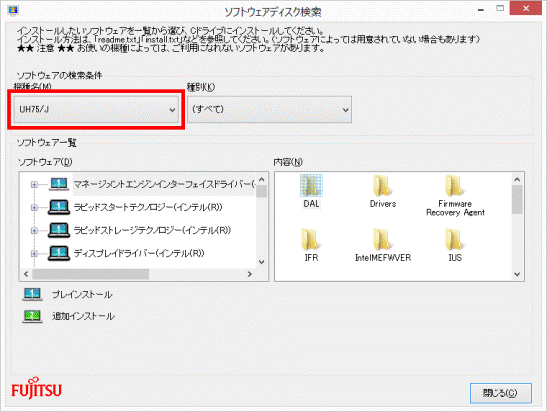Select ディスプレイドライバー(インテル(R)) row text
The height and width of the screenshot is (412, 547).
[139, 253]
